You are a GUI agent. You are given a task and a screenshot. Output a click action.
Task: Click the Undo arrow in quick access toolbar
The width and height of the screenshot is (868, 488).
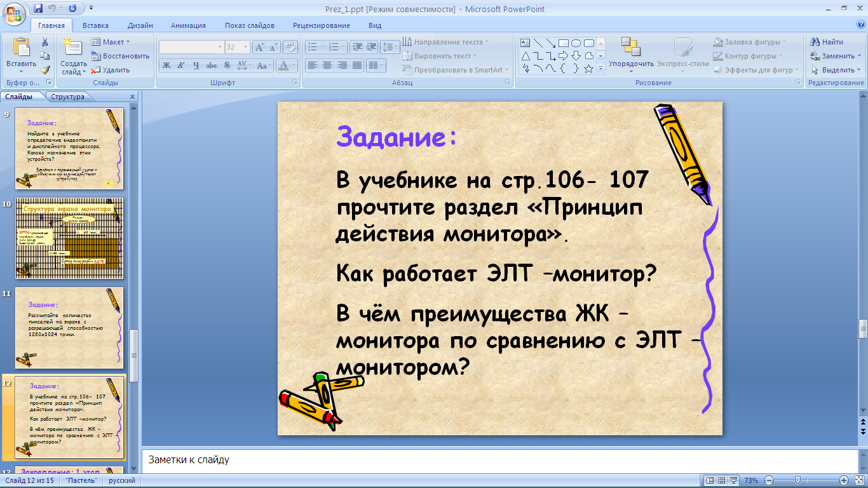53,9
